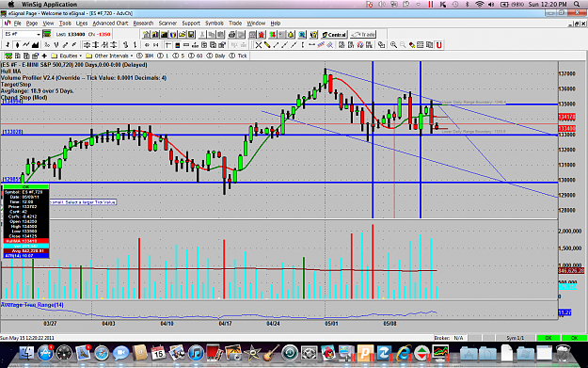Open Spotlight search in menu bar
Screen dimensions: 588x368
577,4
